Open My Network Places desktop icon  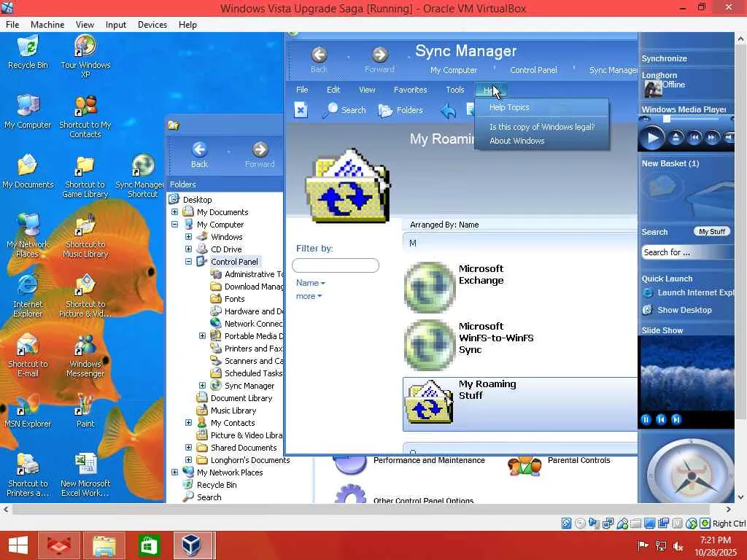(x=28, y=236)
